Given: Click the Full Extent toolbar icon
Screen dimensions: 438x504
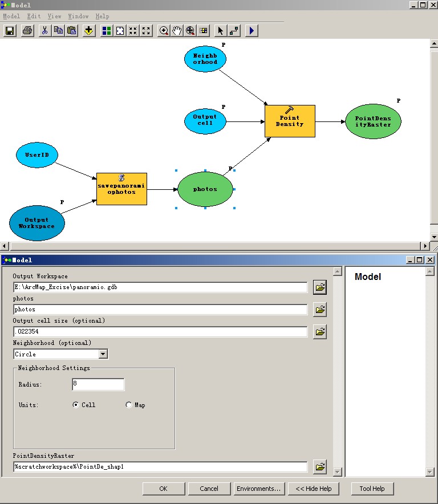Looking at the screenshot, I should click(120, 31).
